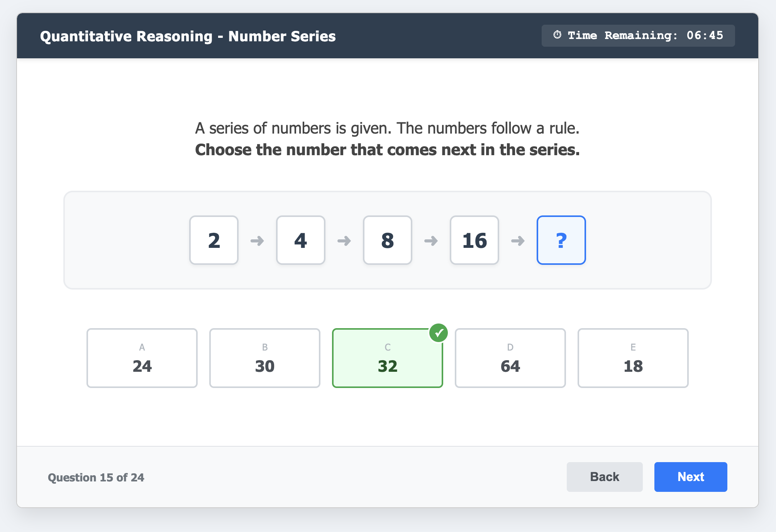Click the question mark box in the series
This screenshot has height=532, width=776.
tap(561, 240)
